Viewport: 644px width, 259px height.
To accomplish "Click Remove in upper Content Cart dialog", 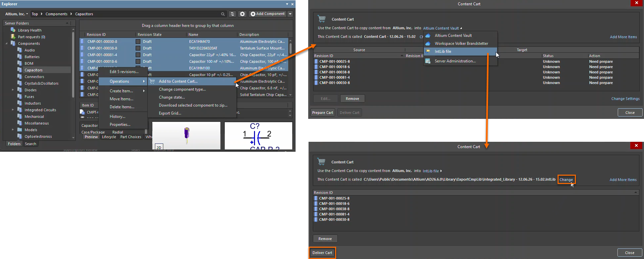I will tap(352, 99).
